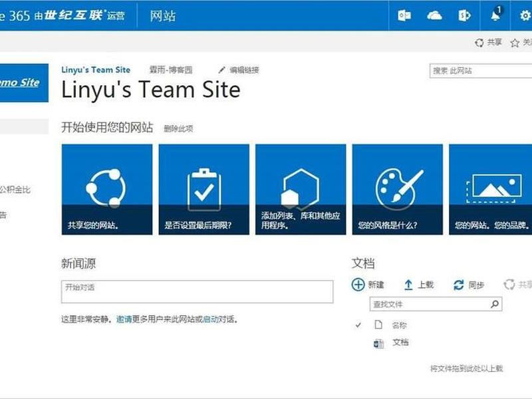The height and width of the screenshot is (399, 532).
Task: Click the Demo Site logo
Action: coord(24,82)
